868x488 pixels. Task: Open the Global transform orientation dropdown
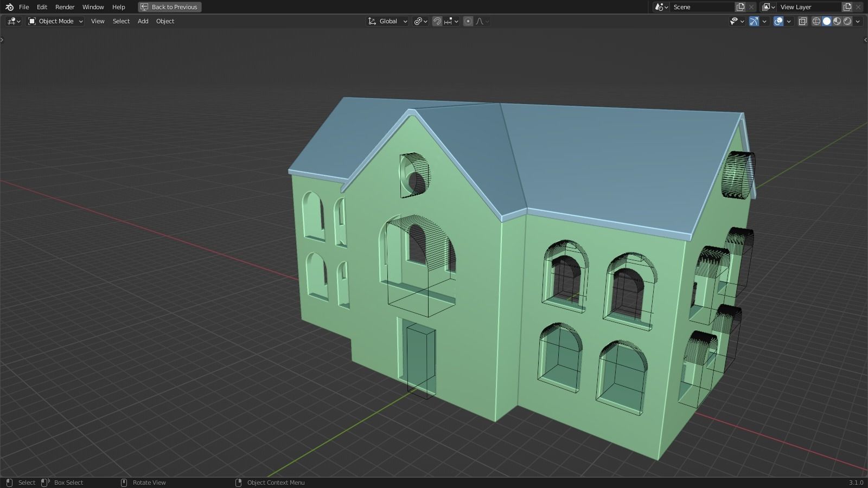pos(387,21)
